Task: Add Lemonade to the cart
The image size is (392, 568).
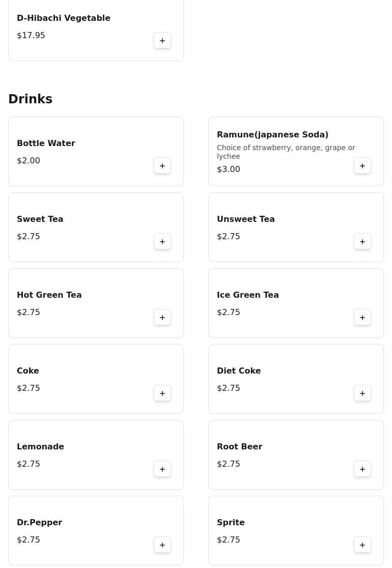Action: pyautogui.click(x=162, y=469)
